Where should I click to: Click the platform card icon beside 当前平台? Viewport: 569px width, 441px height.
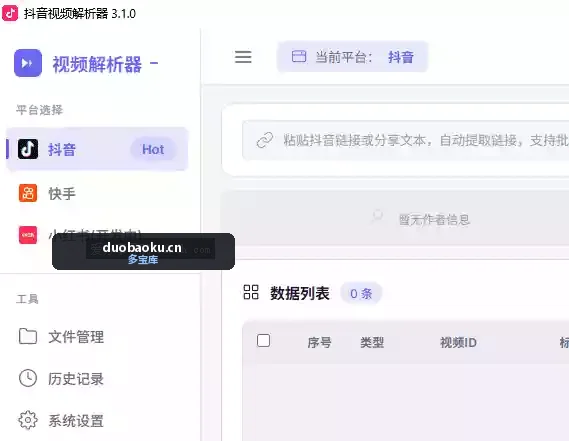tap(299, 57)
